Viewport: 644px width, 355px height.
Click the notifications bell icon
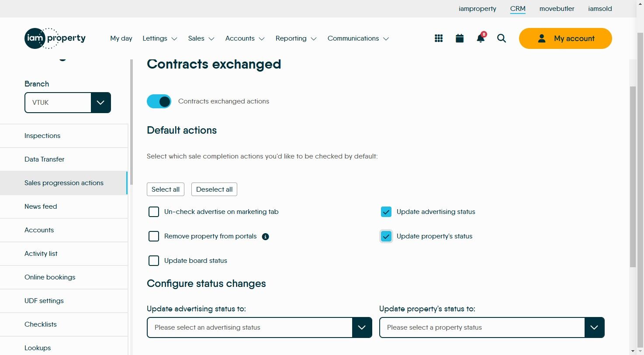[481, 38]
